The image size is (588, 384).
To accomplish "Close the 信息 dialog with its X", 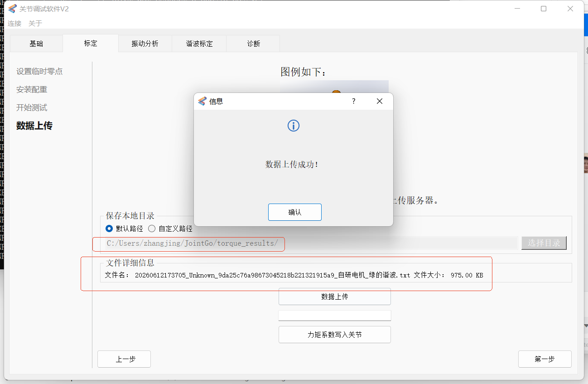I will (x=380, y=101).
